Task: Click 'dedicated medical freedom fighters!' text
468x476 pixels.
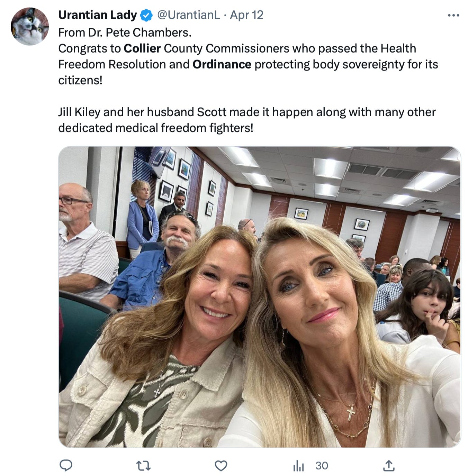Action: coord(156,128)
